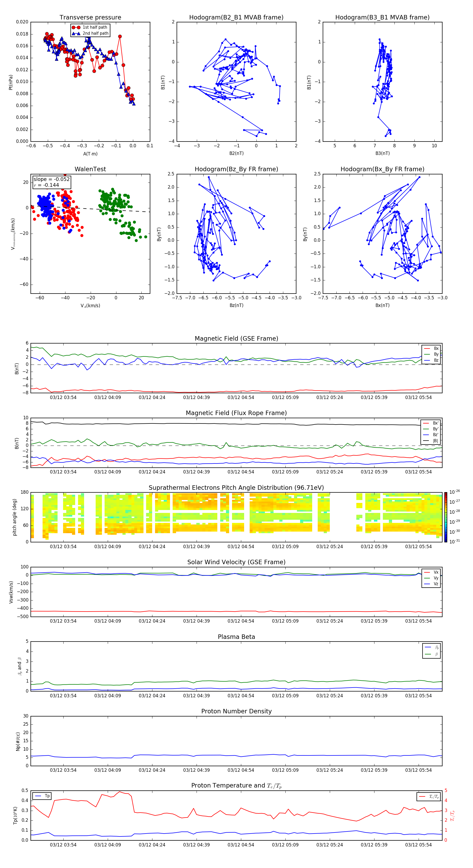473x868 pixels.
Task: Click the "Proton Number Density" title
Action: [236, 711]
